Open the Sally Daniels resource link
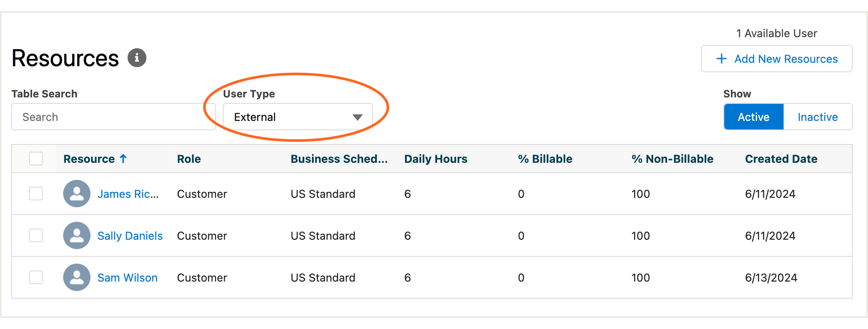The image size is (868, 329). click(x=130, y=236)
